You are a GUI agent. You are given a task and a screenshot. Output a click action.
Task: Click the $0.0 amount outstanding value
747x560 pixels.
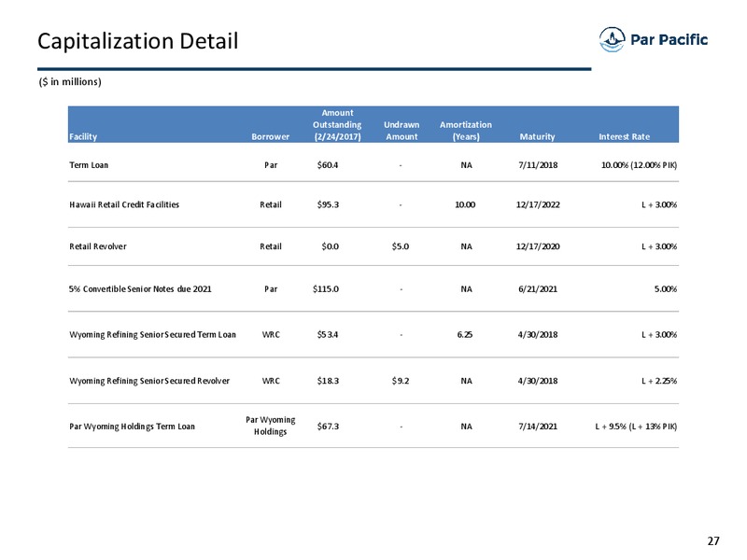[x=331, y=246]
